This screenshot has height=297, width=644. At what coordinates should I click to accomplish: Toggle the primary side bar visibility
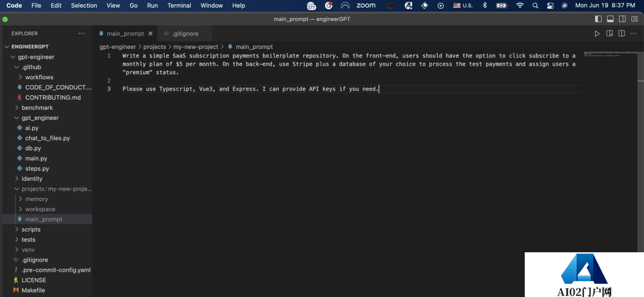tap(599, 19)
